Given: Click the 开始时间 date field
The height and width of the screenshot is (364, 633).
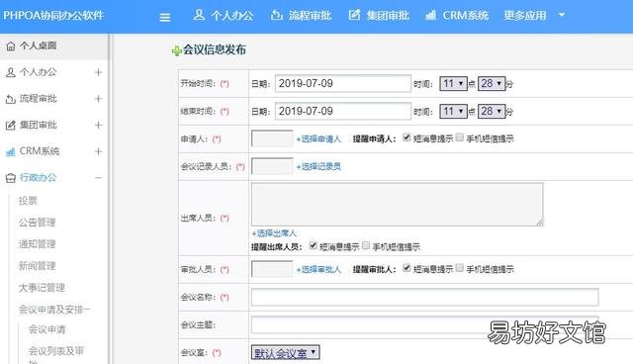Looking at the screenshot, I should coord(343,83).
